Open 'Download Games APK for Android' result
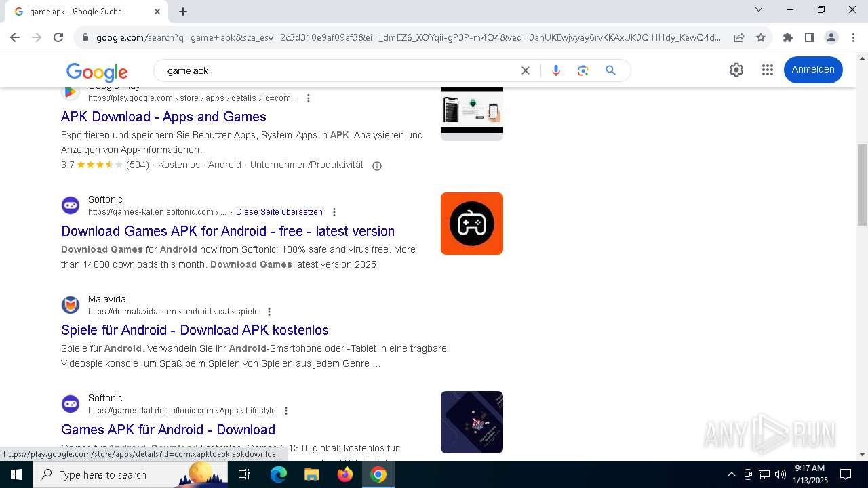The width and height of the screenshot is (868, 488). pyautogui.click(x=228, y=231)
